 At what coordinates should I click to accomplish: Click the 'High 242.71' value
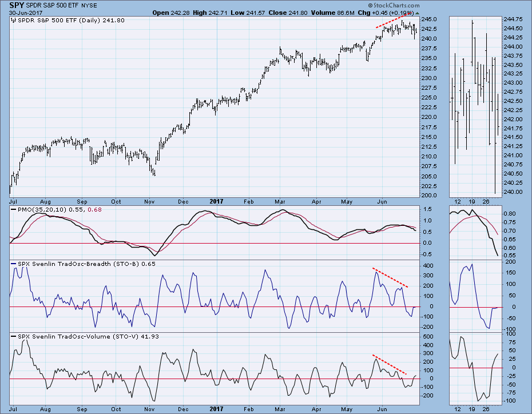click(210, 13)
